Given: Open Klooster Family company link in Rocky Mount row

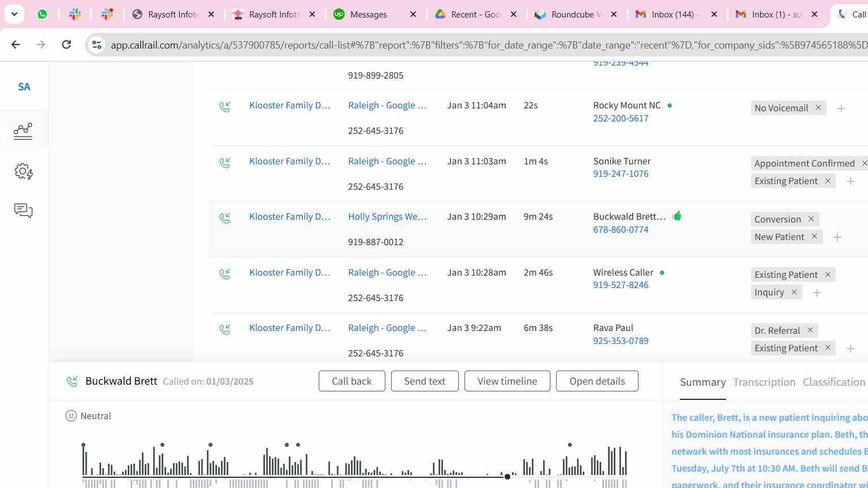Looking at the screenshot, I should 289,105.
